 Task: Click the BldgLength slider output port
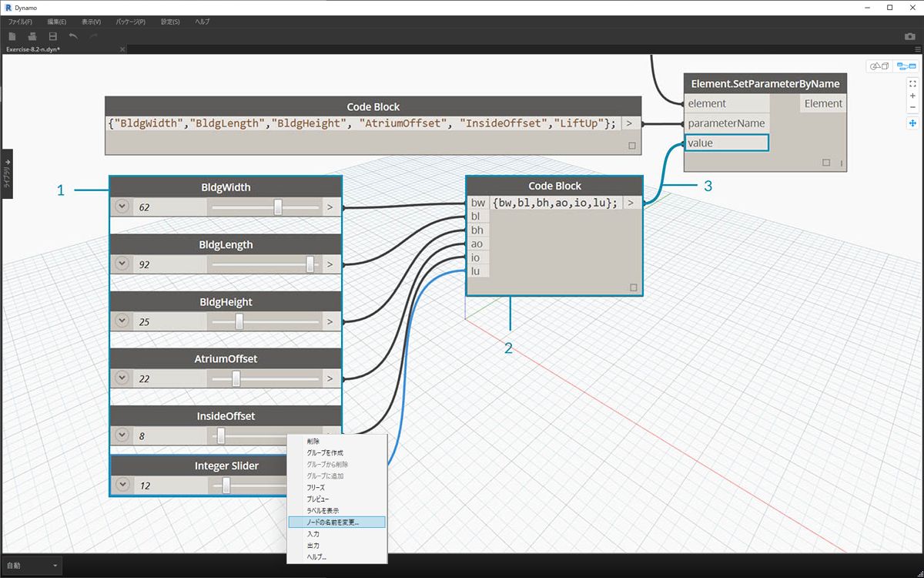(x=330, y=264)
